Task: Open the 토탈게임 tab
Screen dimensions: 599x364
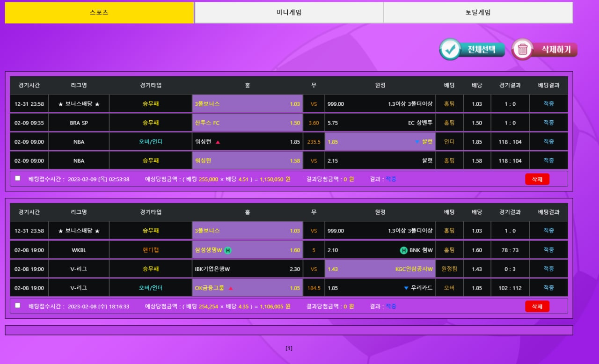Action: tap(478, 13)
